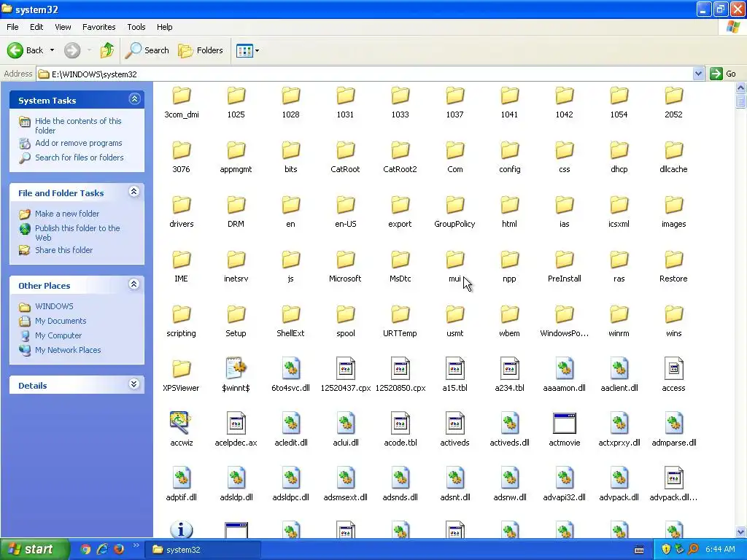Open the Tools menu
This screenshot has width=747, height=560.
[x=136, y=27]
